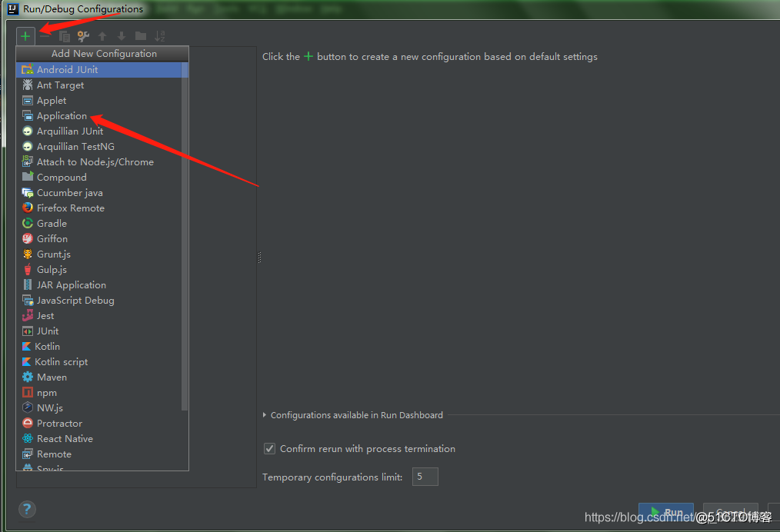Click the Gulp.js cup icon
Image resolution: width=780 pixels, height=532 pixels.
[28, 270]
